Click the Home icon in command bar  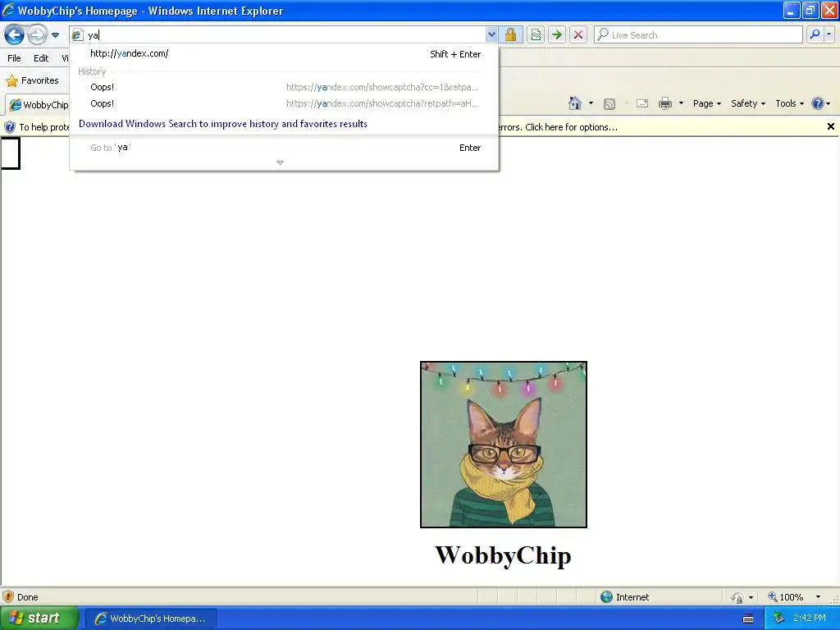[x=575, y=103]
